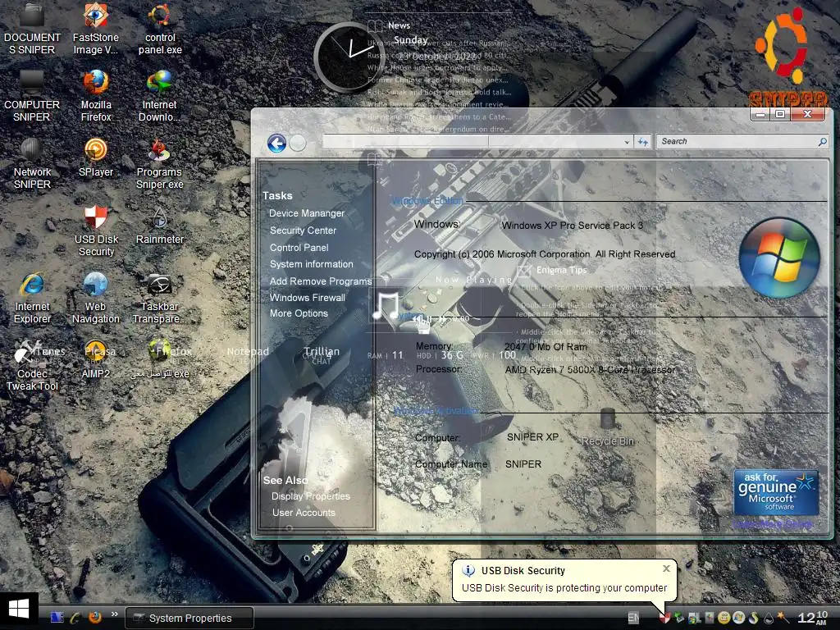The height and width of the screenshot is (630, 840).
Task: Launch Internet Explorer desktop icon
Action: coord(32,298)
